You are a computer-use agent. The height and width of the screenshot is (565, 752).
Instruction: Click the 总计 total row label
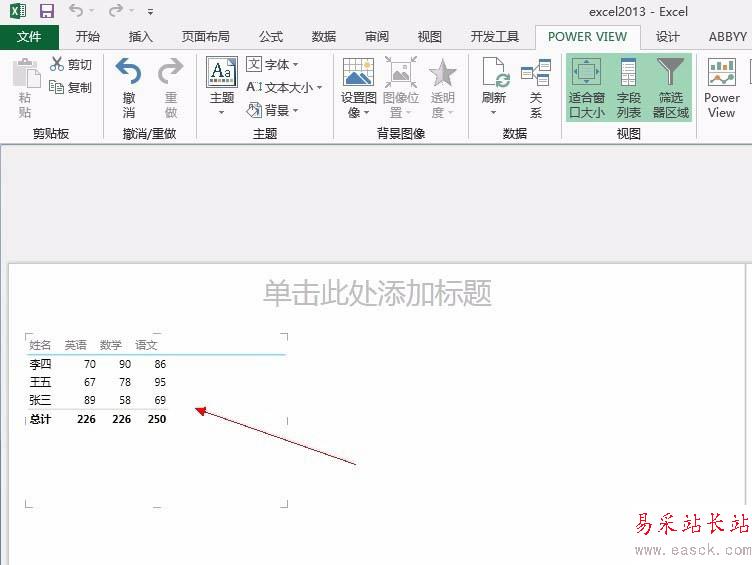[x=40, y=419]
